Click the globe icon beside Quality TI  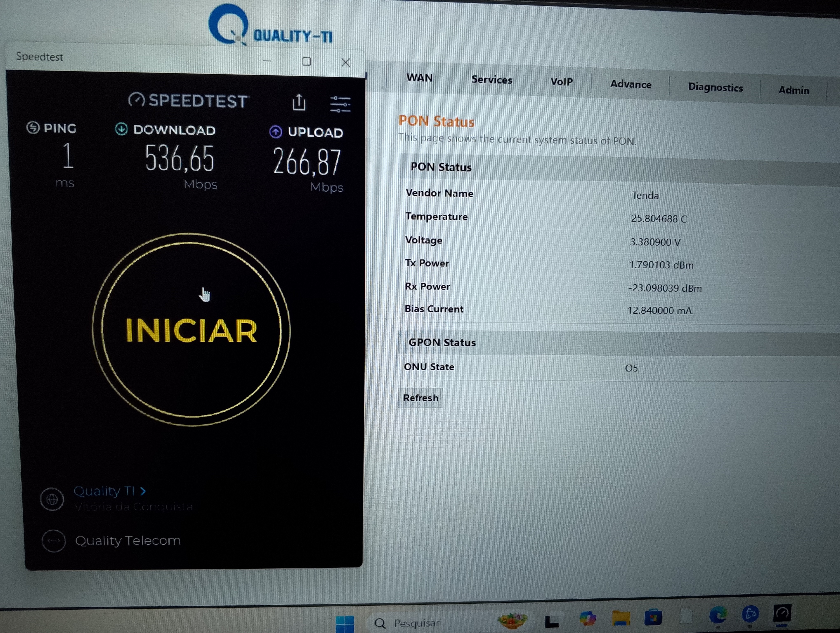(52, 499)
